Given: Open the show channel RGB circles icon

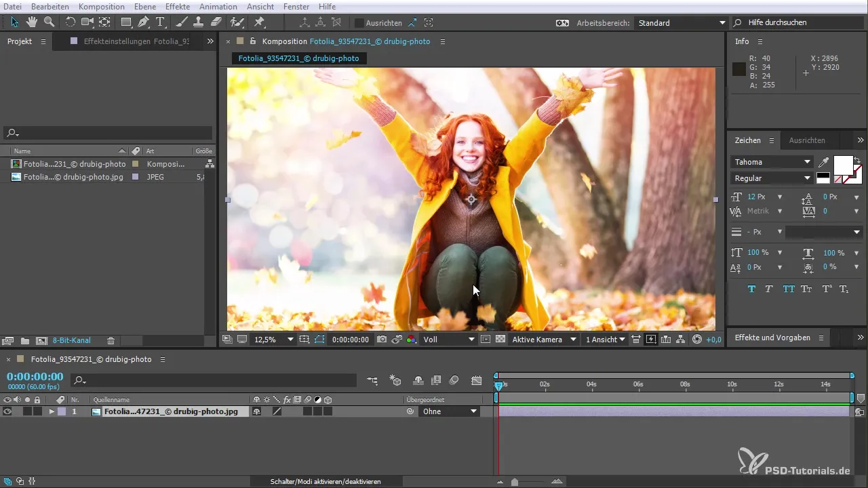Looking at the screenshot, I should pos(412,340).
